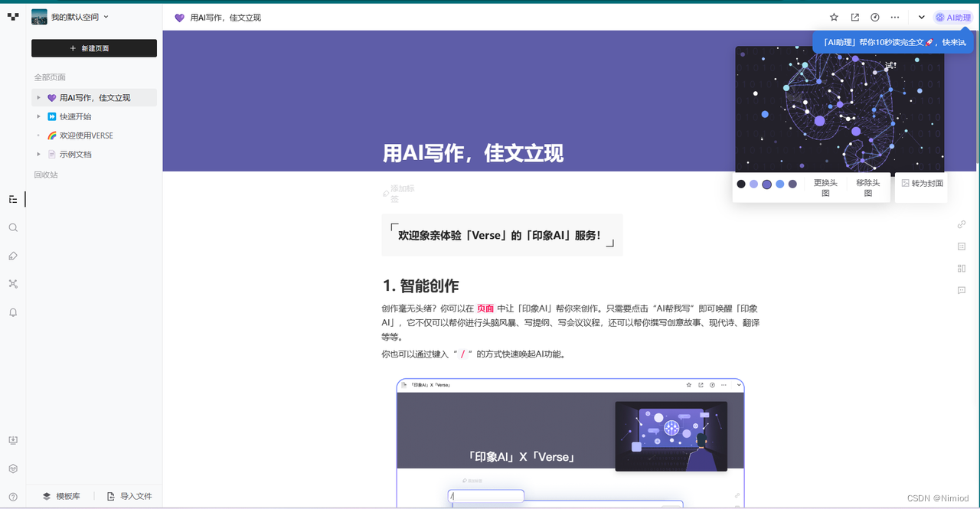Open the notifications bell icon

coord(13,312)
